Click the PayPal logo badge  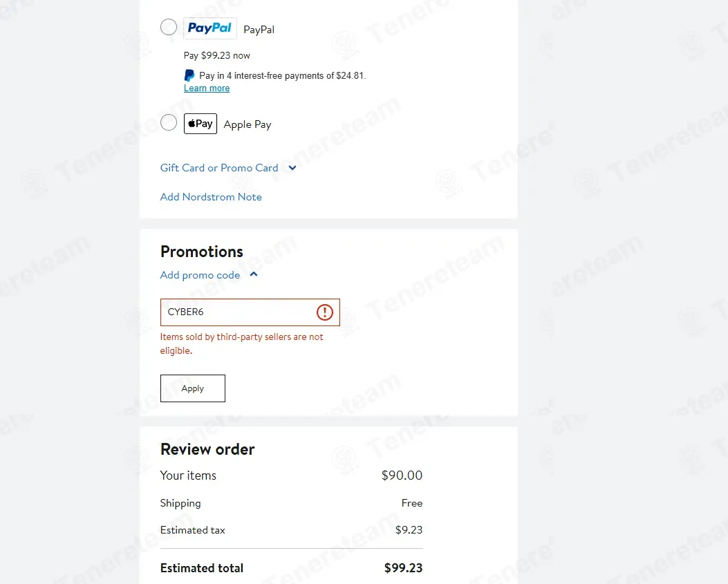tap(210, 28)
